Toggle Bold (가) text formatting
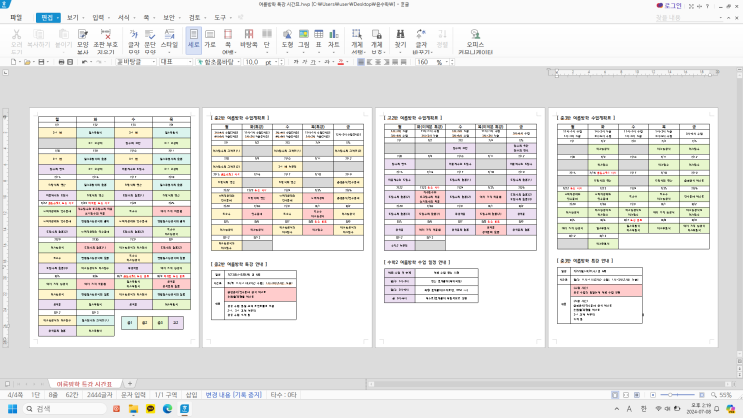This screenshot has height=418, width=743. 296,62
